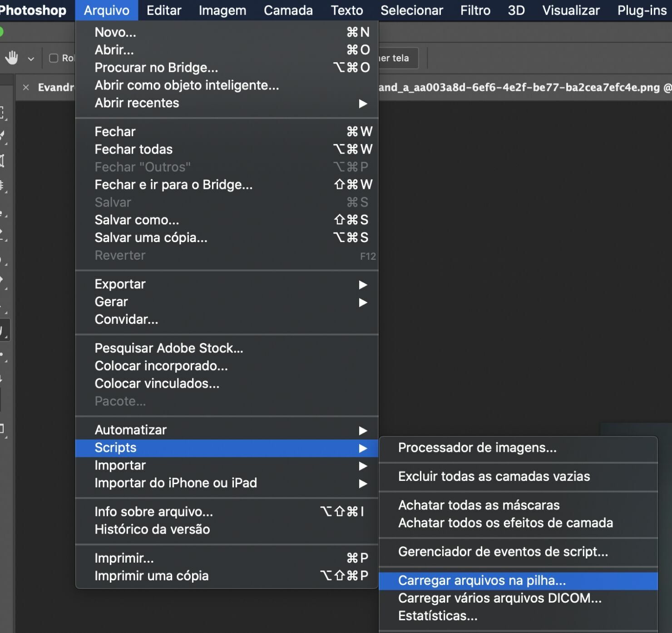Expand the Gerar submenu
The height and width of the screenshot is (633, 672).
tap(227, 302)
